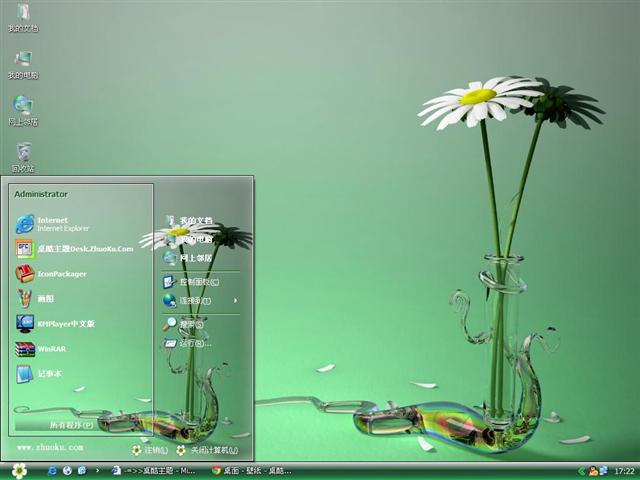Click the globe quick launch icon
Screen dimensions: 640x480
(67, 471)
